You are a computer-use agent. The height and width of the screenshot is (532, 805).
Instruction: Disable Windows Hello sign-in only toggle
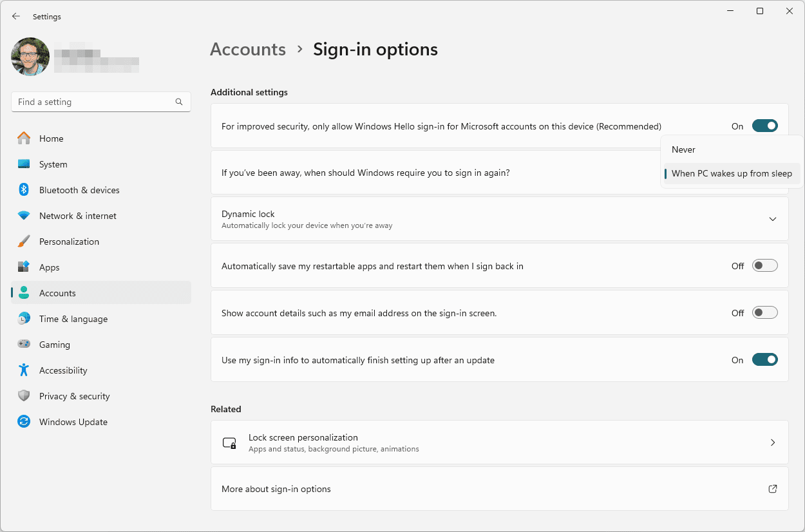pos(764,126)
